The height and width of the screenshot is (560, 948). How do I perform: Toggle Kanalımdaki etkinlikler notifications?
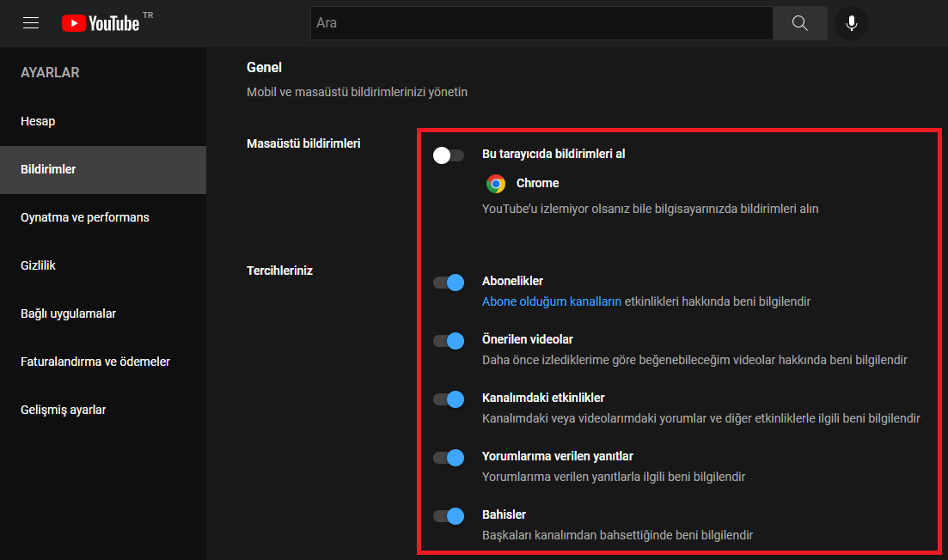(x=449, y=399)
